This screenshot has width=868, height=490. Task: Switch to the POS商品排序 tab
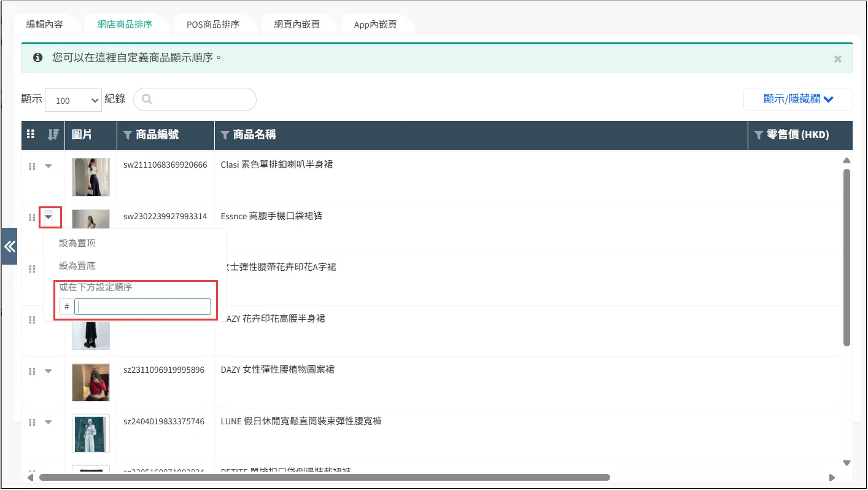pos(213,25)
